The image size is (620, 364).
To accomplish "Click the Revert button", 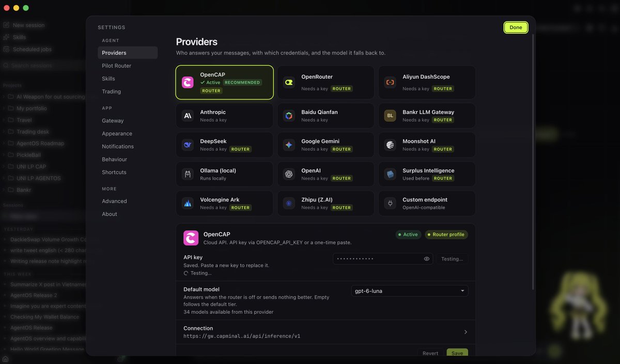I will [430, 353].
